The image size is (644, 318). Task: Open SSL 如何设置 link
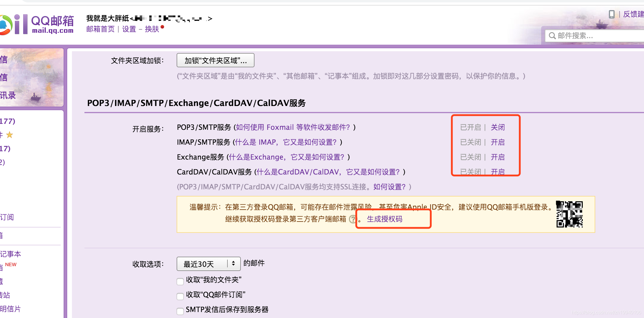(389, 187)
